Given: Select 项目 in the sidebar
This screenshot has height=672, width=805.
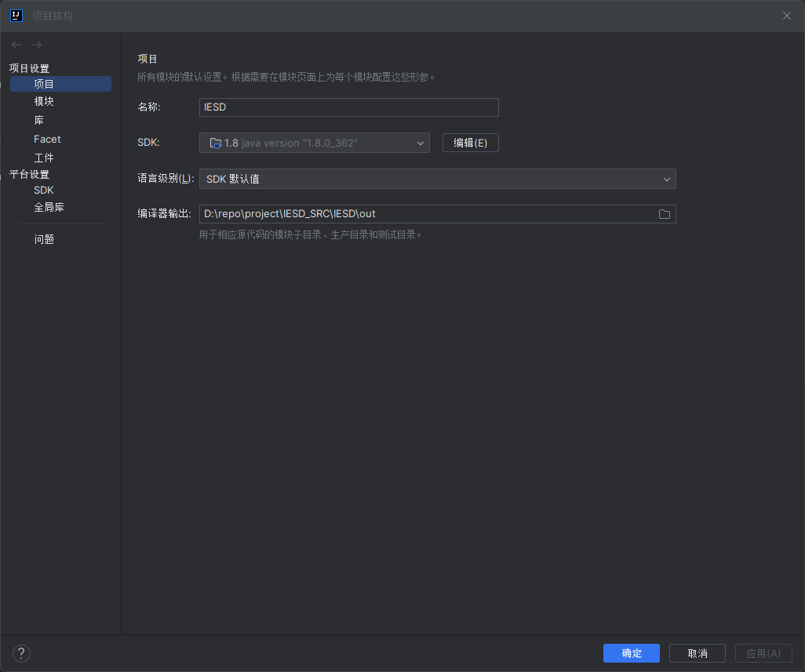Looking at the screenshot, I should (60, 84).
